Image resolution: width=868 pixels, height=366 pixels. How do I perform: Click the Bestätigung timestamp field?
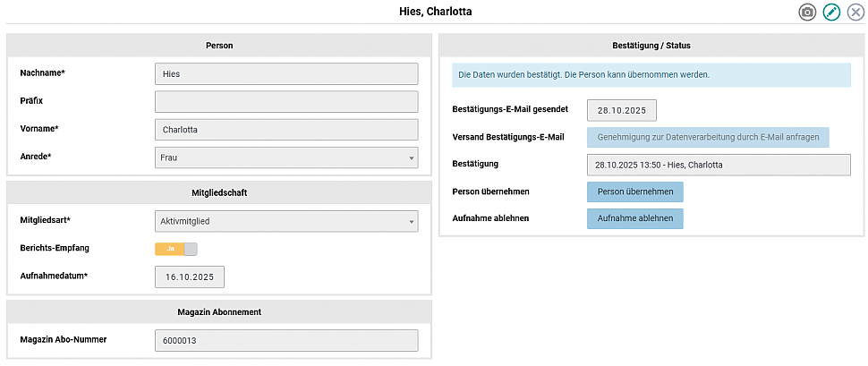point(719,165)
